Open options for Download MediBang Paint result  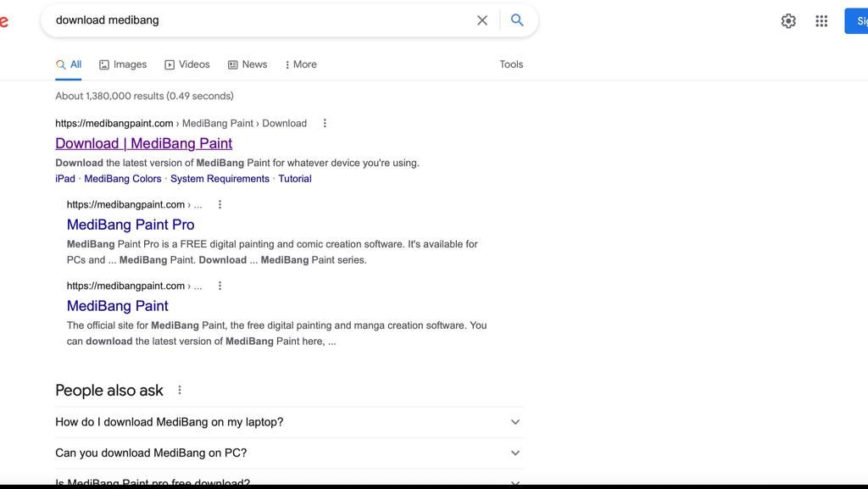click(x=325, y=124)
